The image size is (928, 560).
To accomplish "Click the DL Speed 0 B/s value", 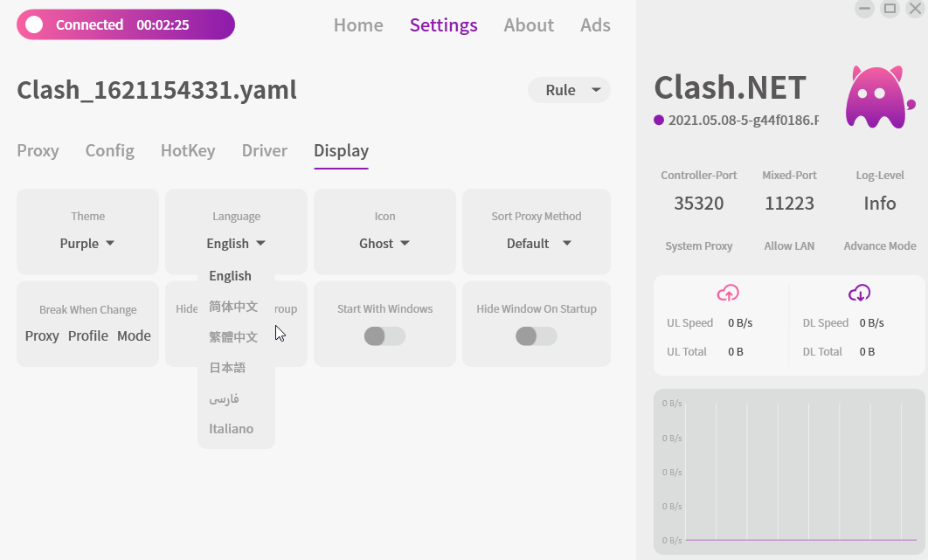I will coord(871,322).
